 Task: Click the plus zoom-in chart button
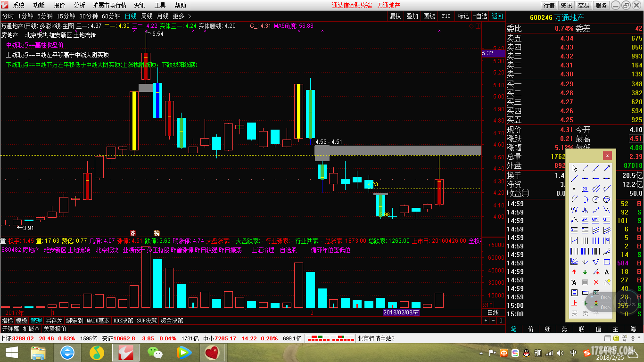point(486,321)
